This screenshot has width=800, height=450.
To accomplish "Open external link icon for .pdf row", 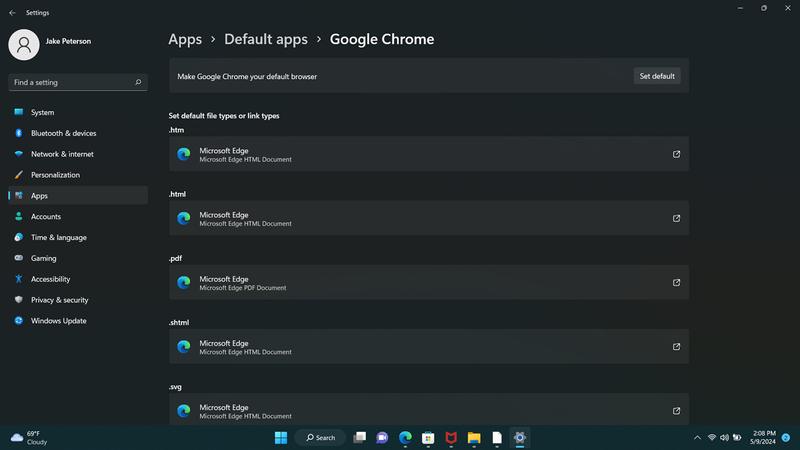I will (676, 283).
